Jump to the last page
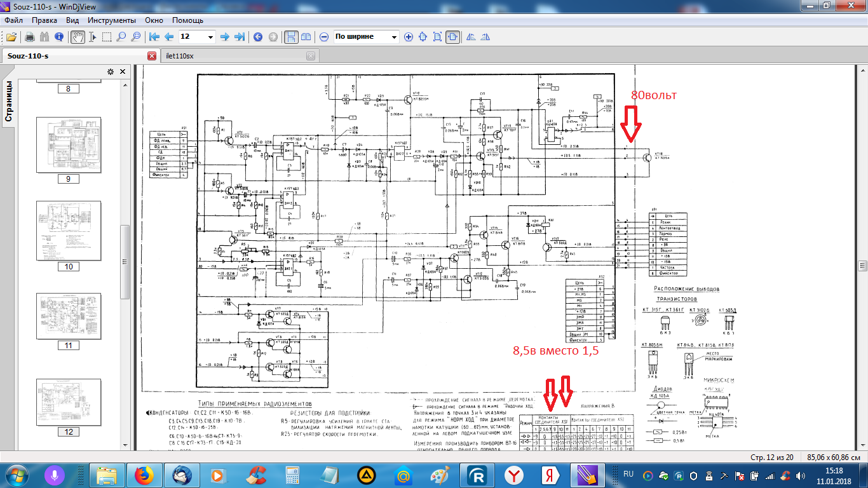This screenshot has height=488, width=868. (x=240, y=37)
